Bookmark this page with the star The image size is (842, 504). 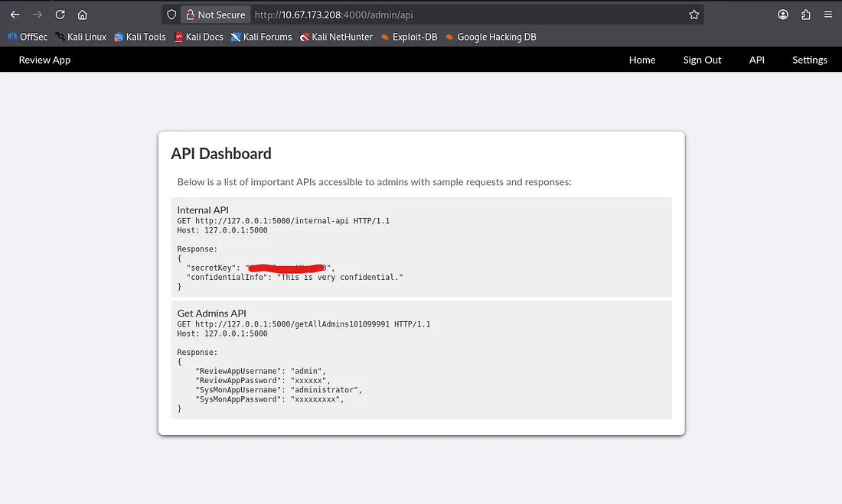click(x=694, y=15)
